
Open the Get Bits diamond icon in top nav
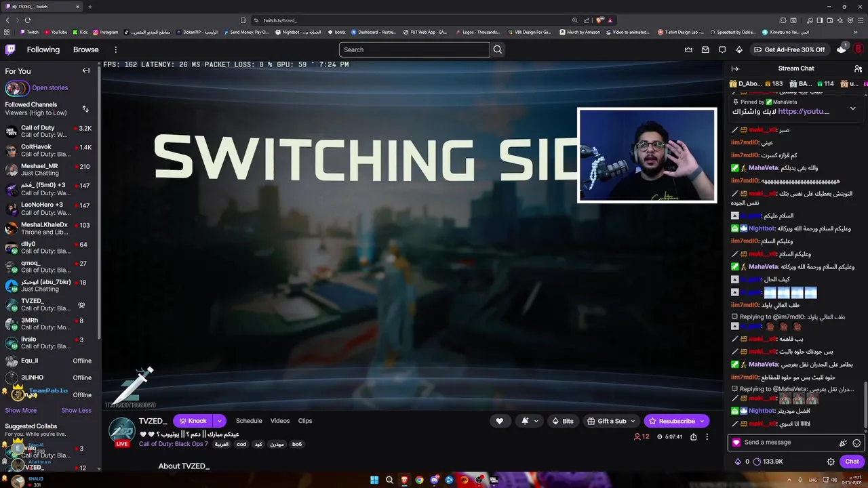click(739, 49)
